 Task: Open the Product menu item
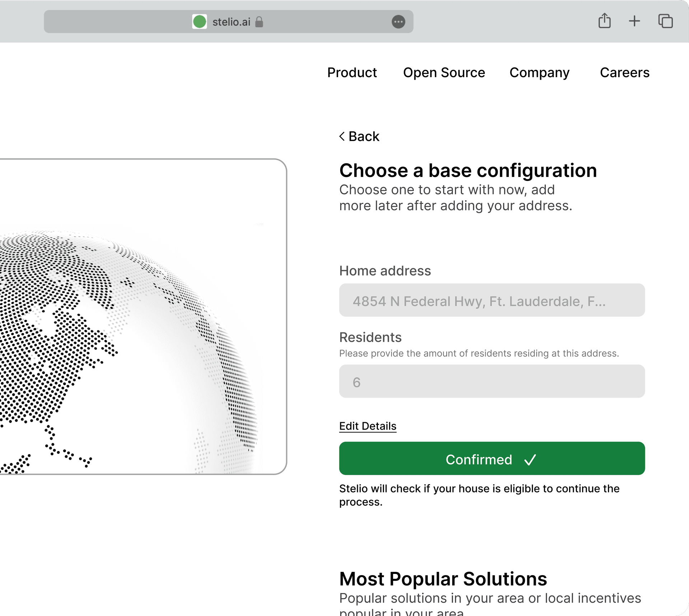[x=352, y=73]
